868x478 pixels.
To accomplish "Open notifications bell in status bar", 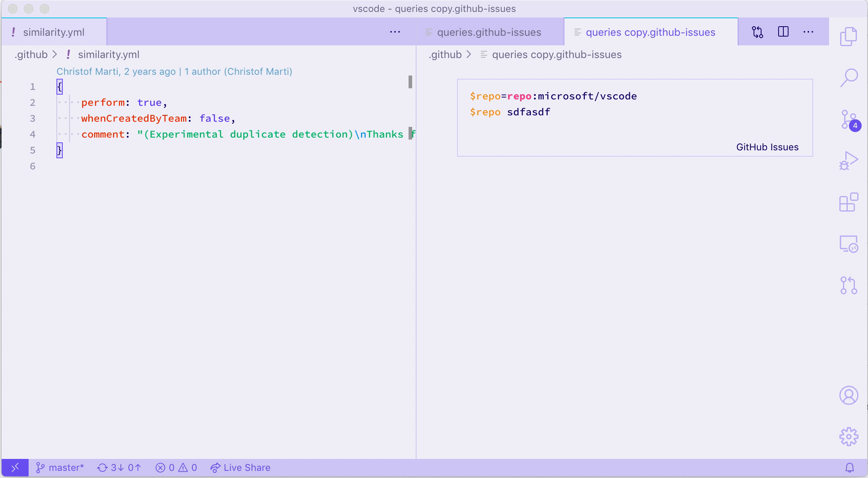I will 849,468.
